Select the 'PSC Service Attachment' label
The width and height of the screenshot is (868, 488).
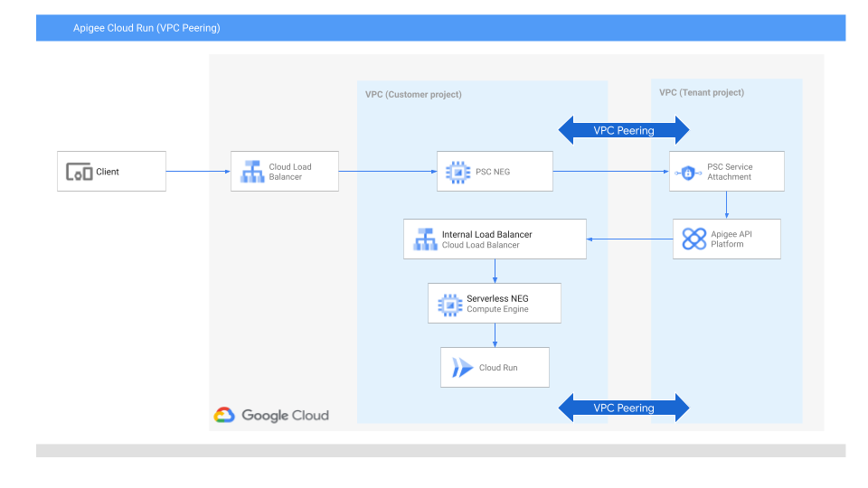click(x=730, y=172)
